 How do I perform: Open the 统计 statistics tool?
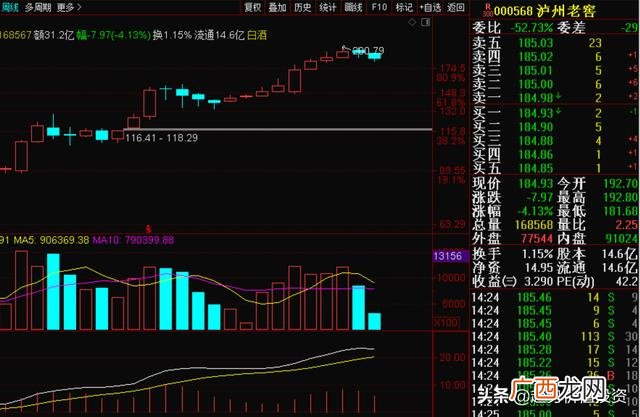coord(328,7)
